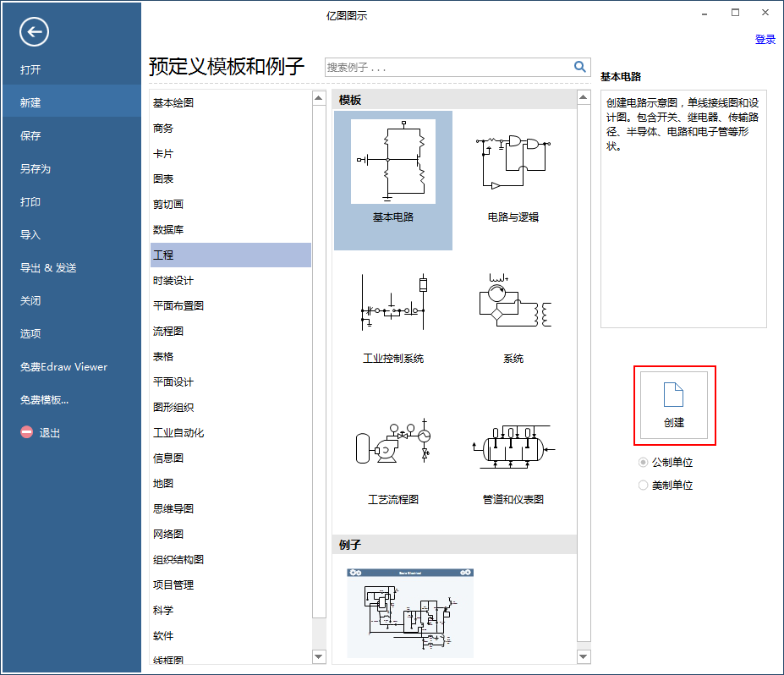Click the search magnifier icon
This screenshot has height=675, width=784.
[x=579, y=67]
